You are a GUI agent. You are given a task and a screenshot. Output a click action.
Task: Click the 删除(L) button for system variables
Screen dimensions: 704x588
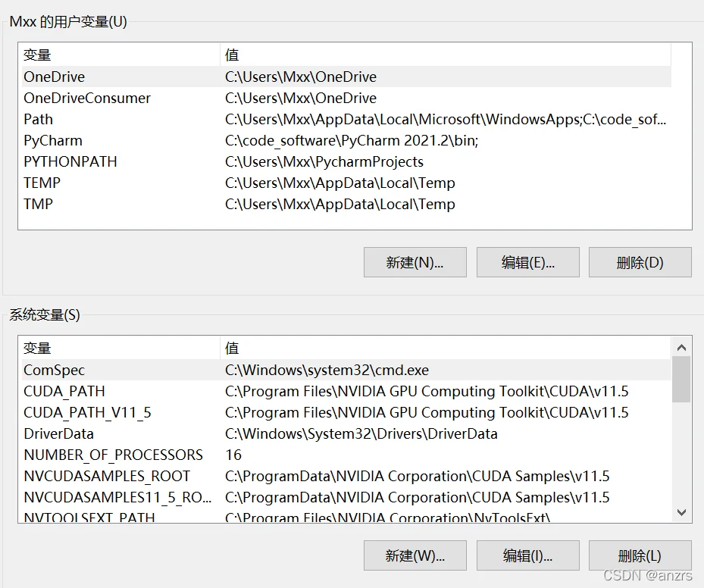coord(640,555)
